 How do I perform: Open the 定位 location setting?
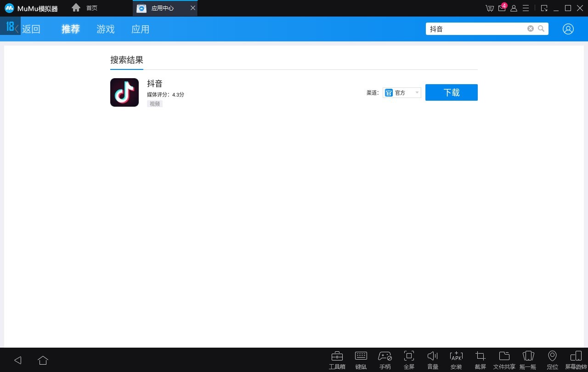552,360
